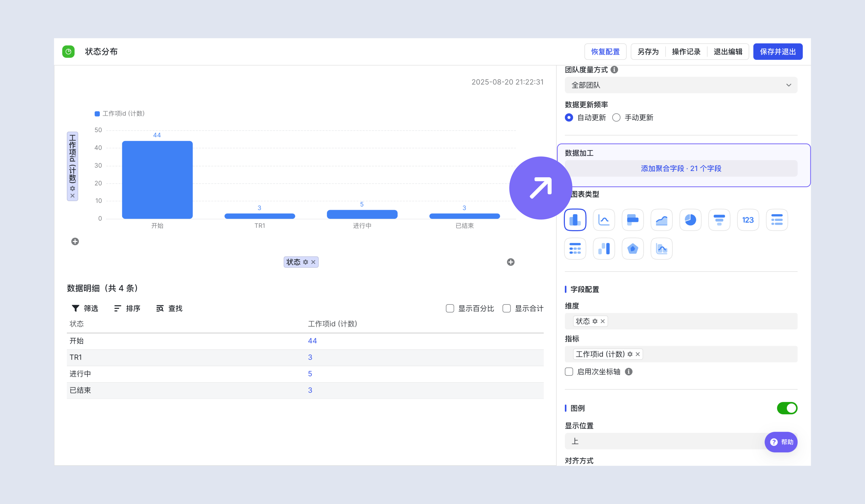Remove the 状态 tag below the chart
The width and height of the screenshot is (865, 504).
pos(313,262)
